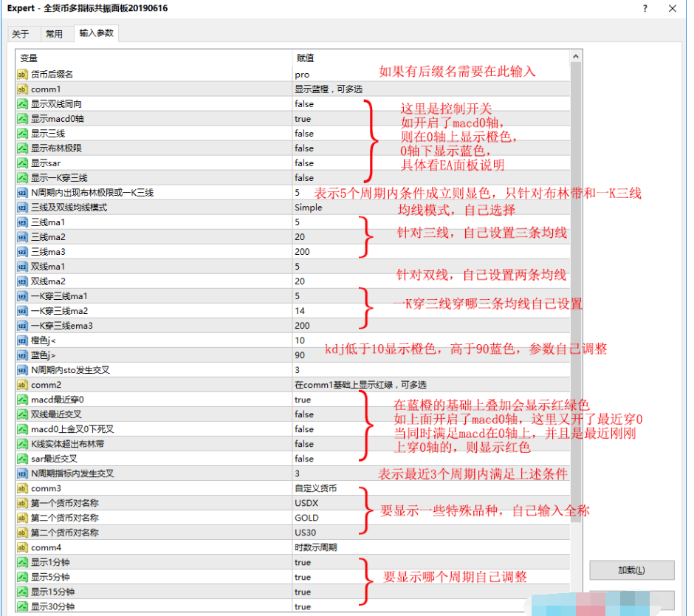The width and height of the screenshot is (694, 616).
Task: Toggle the 显示5分钟 true value
Action: coord(303,577)
